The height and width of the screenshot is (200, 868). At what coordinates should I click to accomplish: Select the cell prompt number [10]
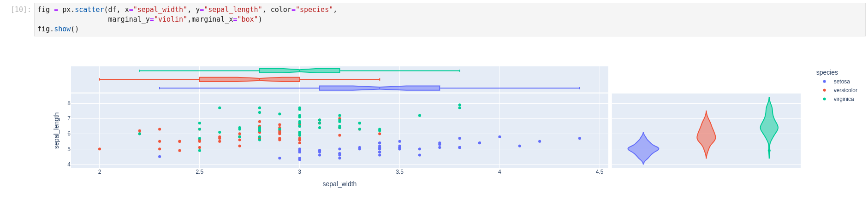click(21, 10)
